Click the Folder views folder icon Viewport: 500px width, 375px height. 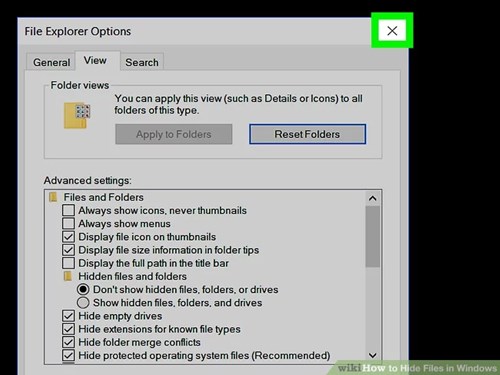[77, 115]
